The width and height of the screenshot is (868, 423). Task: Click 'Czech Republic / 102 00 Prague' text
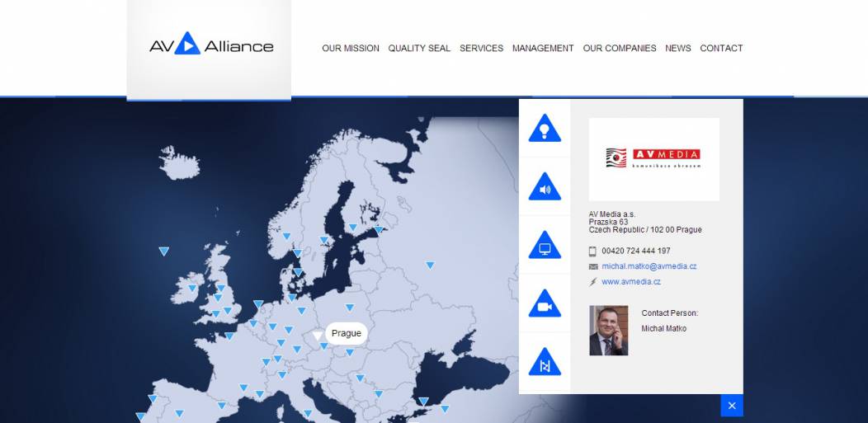(645, 230)
